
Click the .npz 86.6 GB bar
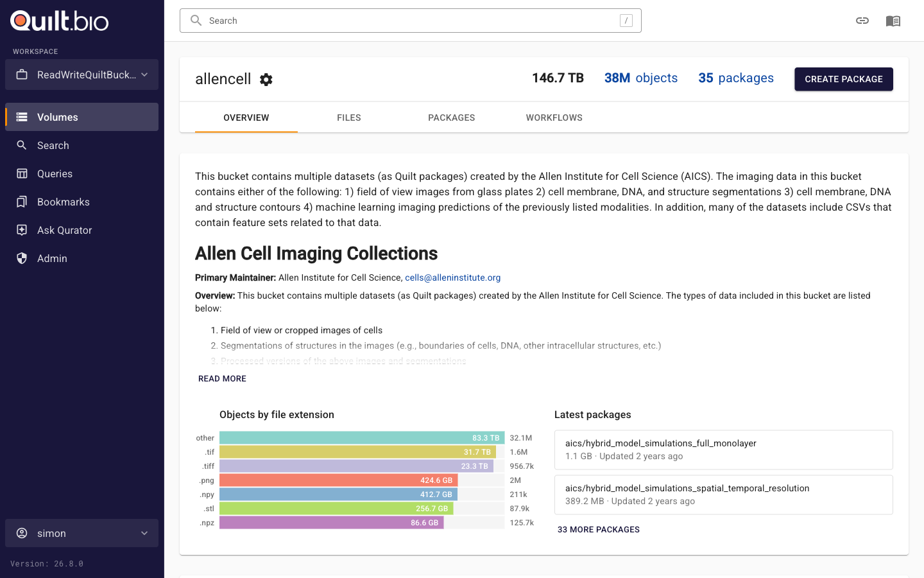pos(331,523)
